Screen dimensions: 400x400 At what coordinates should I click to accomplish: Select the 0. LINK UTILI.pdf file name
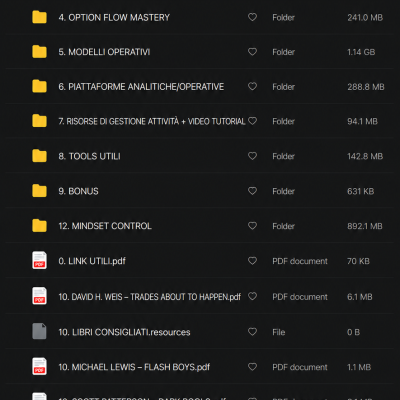[x=92, y=261]
